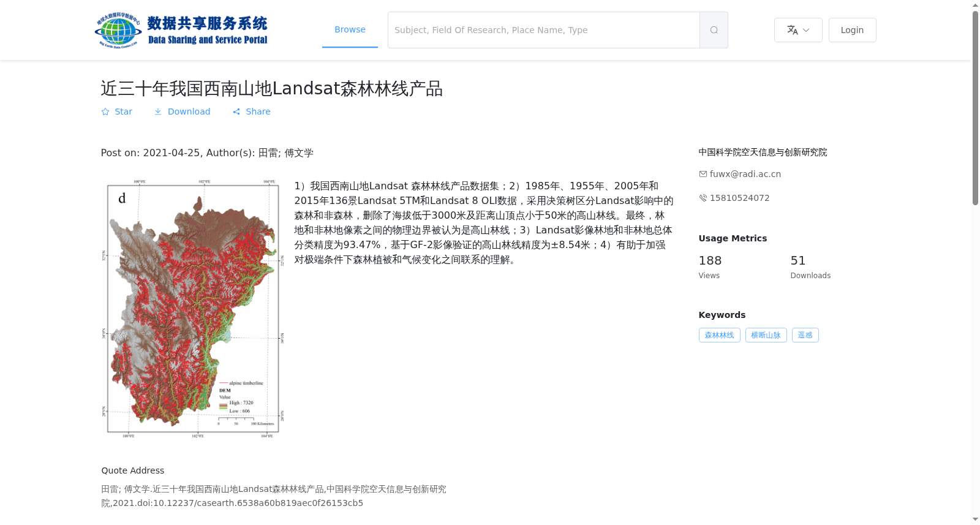Select the 遥感 keyword tag
Viewport: 980px width, 525px height.
pos(805,335)
